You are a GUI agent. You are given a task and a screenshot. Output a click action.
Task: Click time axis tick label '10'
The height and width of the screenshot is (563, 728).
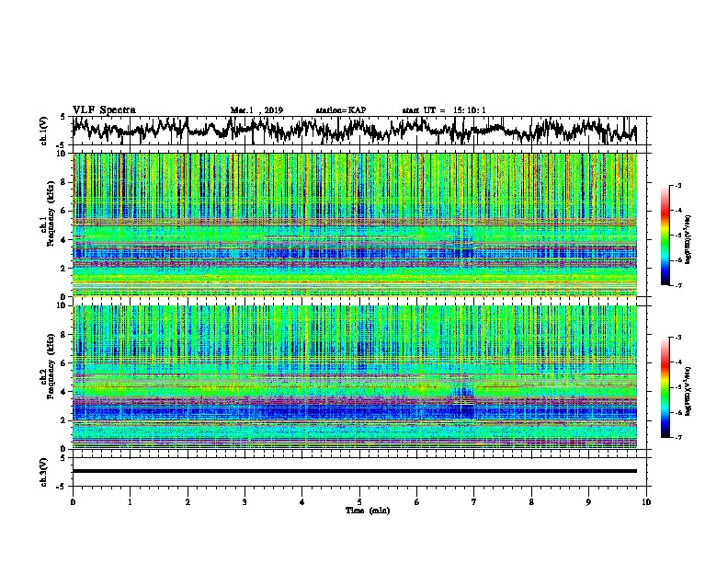[646, 502]
